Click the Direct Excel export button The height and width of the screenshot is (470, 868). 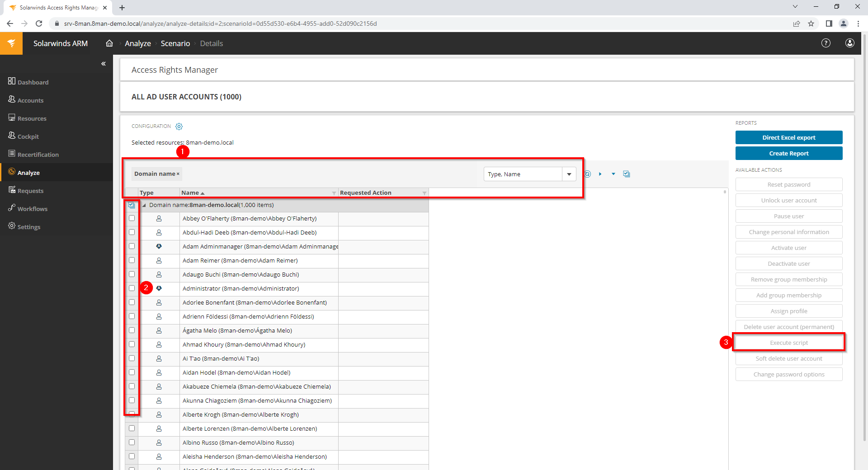(789, 137)
